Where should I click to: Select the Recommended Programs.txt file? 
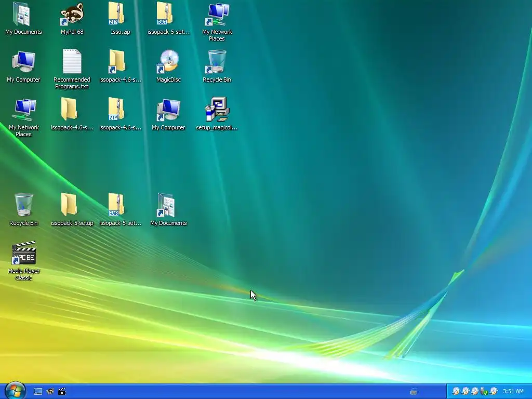point(72,69)
